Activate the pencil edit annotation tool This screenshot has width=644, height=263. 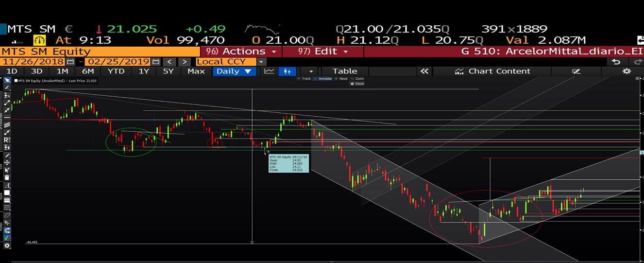[7, 156]
